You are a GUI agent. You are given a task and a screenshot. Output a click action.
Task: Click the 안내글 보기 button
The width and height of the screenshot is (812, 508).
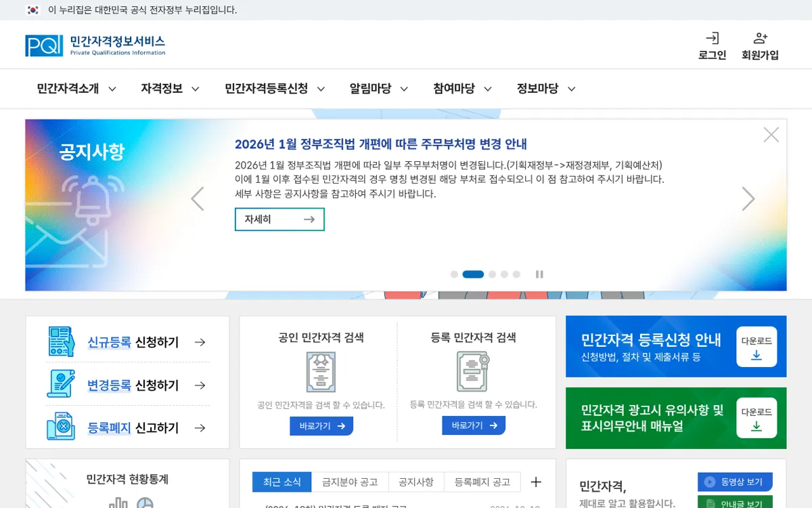(x=735, y=503)
